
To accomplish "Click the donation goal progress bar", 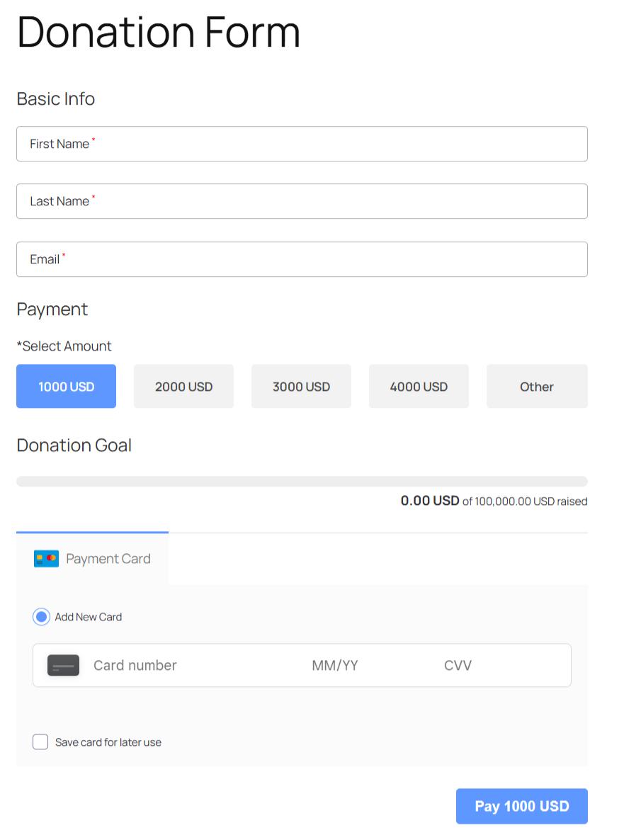I will pos(302,482).
